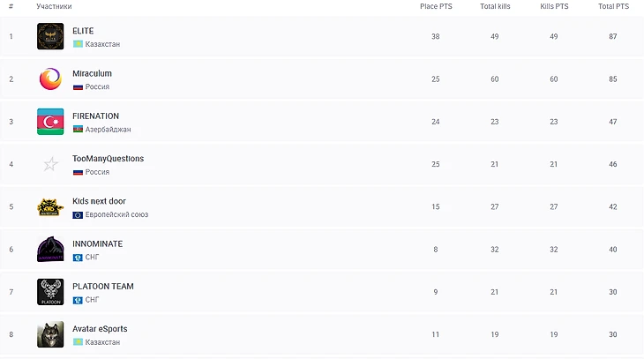Click the Russia flag under Miraculum
Image resolution: width=644 pixels, height=359 pixels.
(78, 86)
